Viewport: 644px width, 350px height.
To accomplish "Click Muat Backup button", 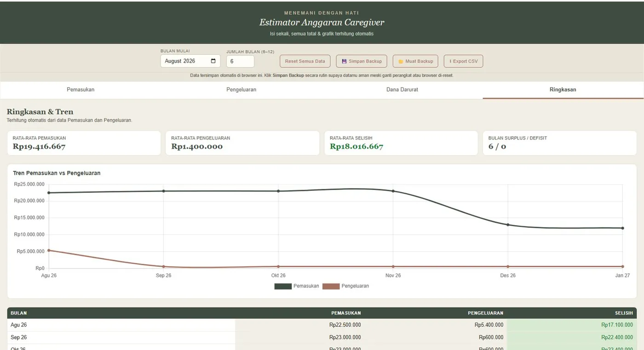I will click(x=415, y=61).
